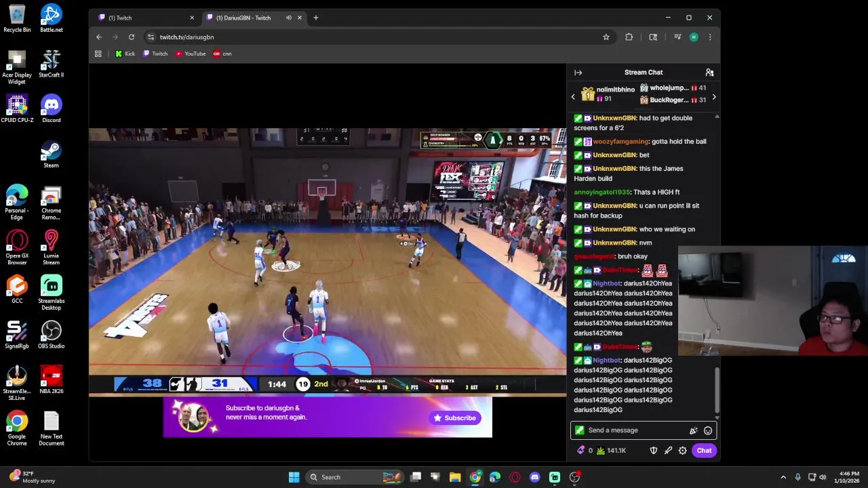Click the shield mode icon below chat

[x=654, y=451]
